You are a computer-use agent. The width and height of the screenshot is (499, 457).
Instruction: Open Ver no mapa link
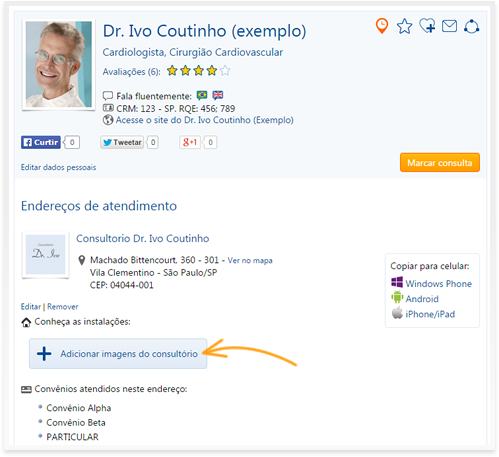(x=250, y=260)
